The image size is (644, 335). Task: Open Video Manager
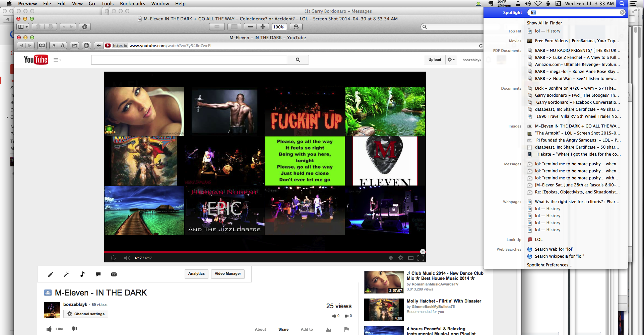(228, 274)
